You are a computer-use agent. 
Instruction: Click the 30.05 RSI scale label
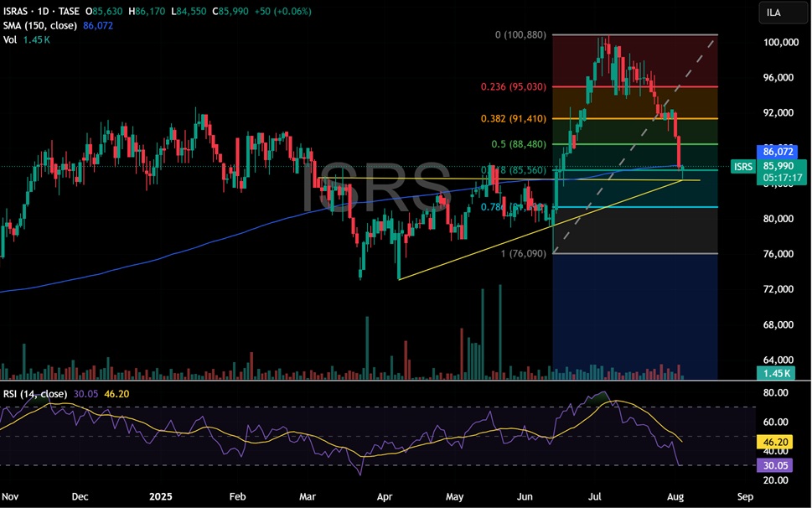(775, 465)
